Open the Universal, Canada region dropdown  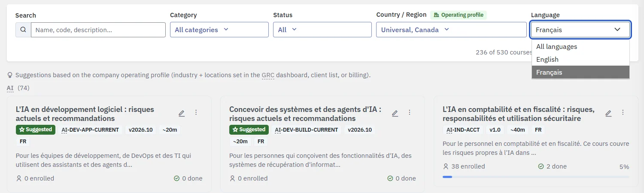[x=451, y=30]
